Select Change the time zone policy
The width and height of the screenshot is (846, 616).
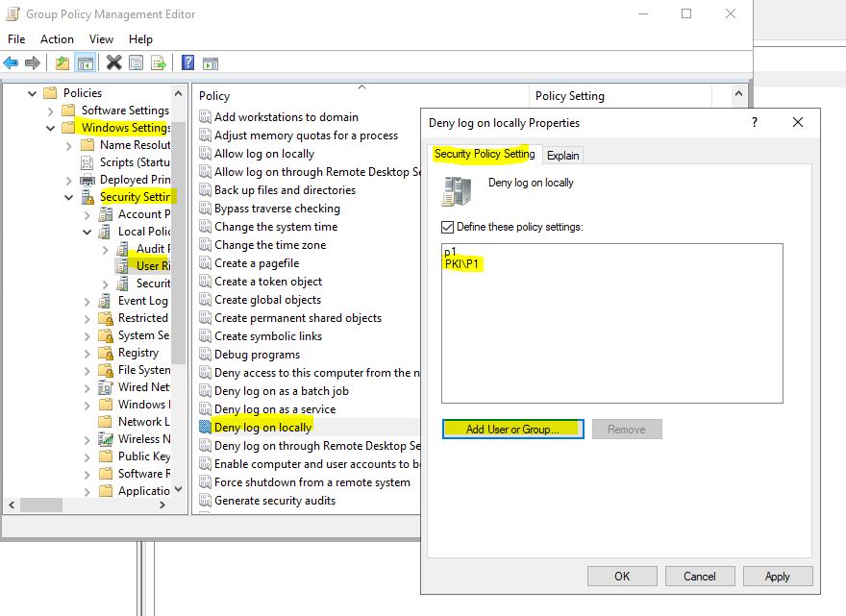coord(270,245)
